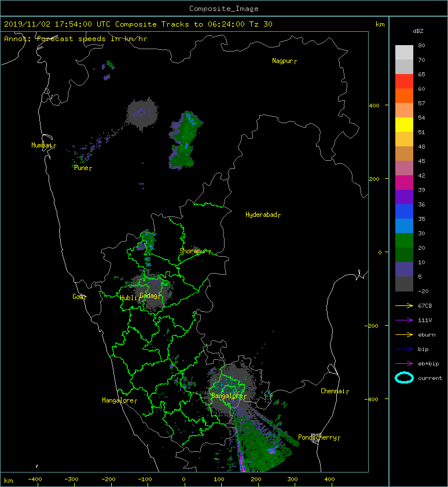Select the Hubli city label

tap(130, 298)
